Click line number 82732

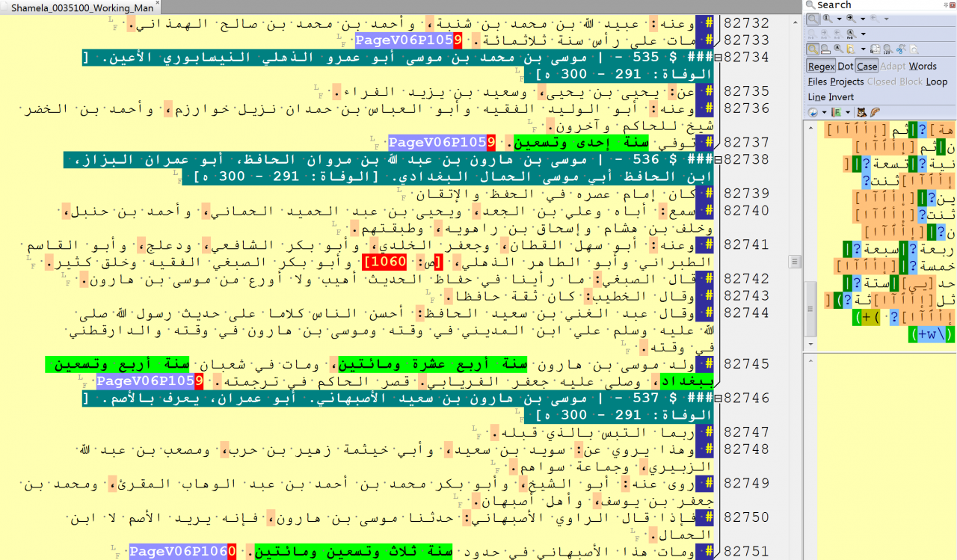746,23
